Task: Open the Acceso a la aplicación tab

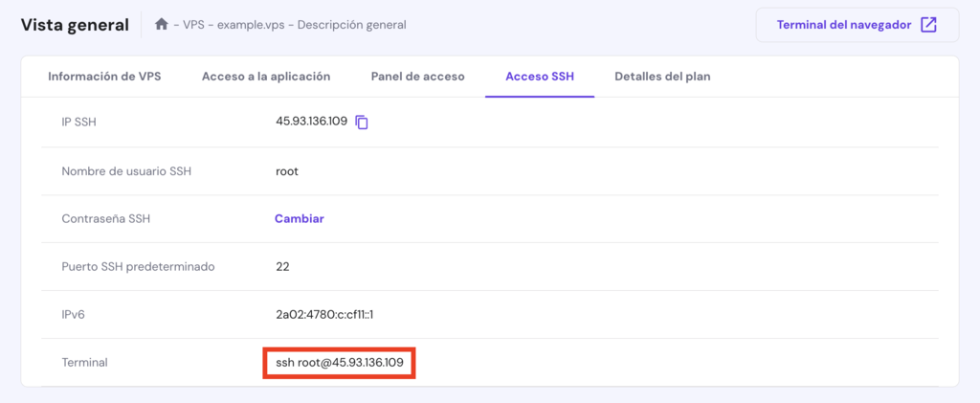Action: tap(266, 77)
